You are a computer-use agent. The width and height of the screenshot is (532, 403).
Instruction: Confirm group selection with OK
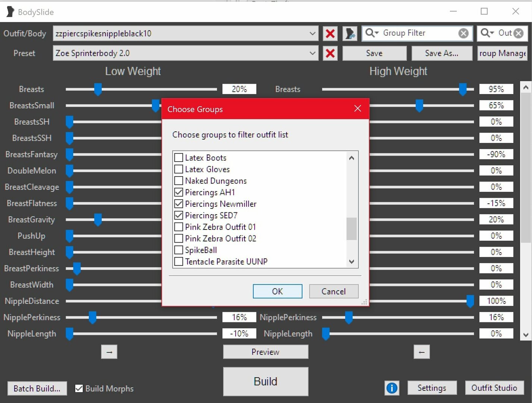(277, 291)
